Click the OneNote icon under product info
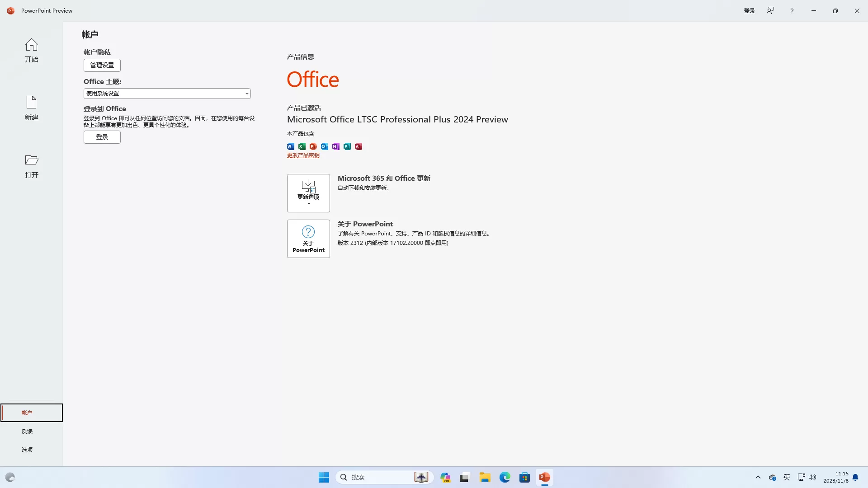The height and width of the screenshot is (488, 868). [x=336, y=146]
